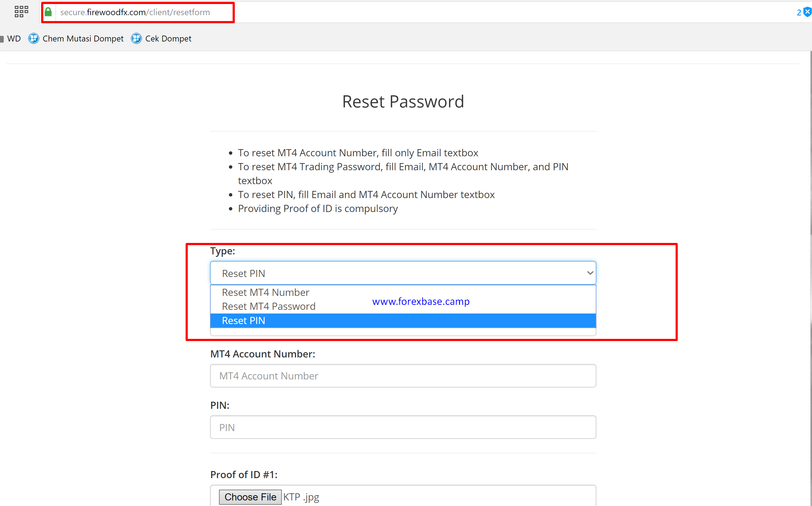This screenshot has width=812, height=506.
Task: Click the green padlock security icon
Action: (48, 12)
